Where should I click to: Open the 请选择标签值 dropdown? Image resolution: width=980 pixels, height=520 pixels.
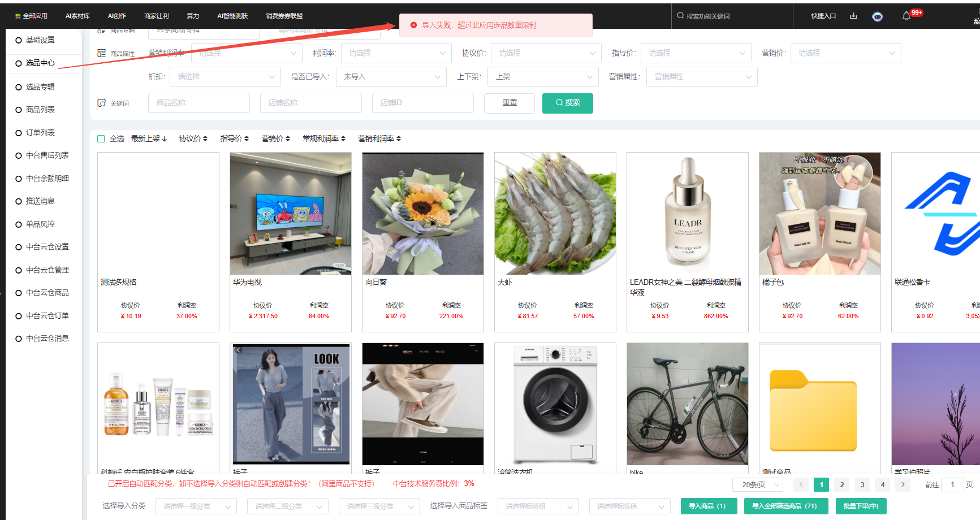point(630,506)
